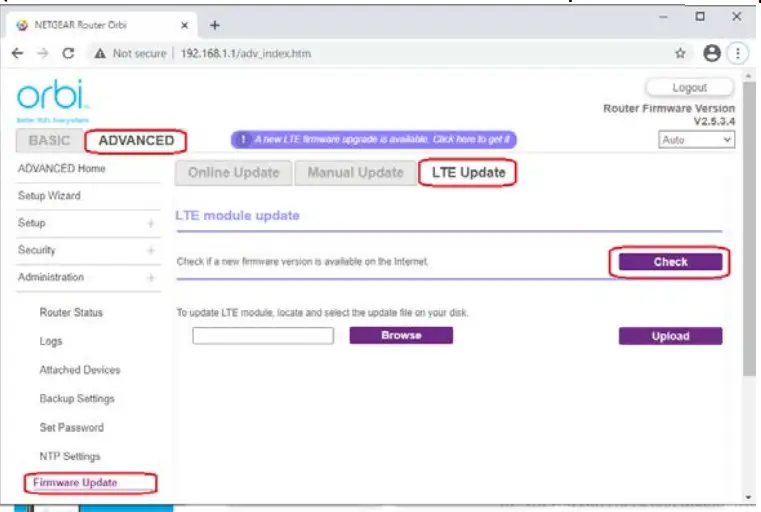
Task: Open Attached Devices page
Action: click(80, 370)
